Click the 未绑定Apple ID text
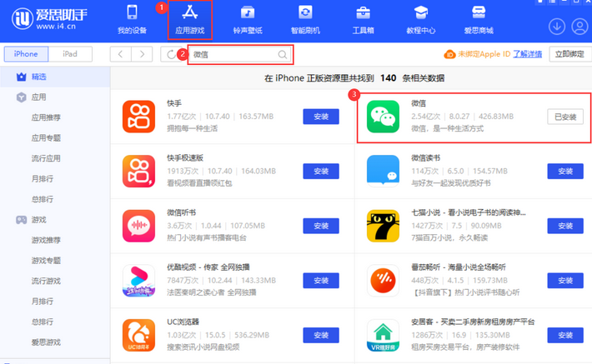 click(x=484, y=54)
